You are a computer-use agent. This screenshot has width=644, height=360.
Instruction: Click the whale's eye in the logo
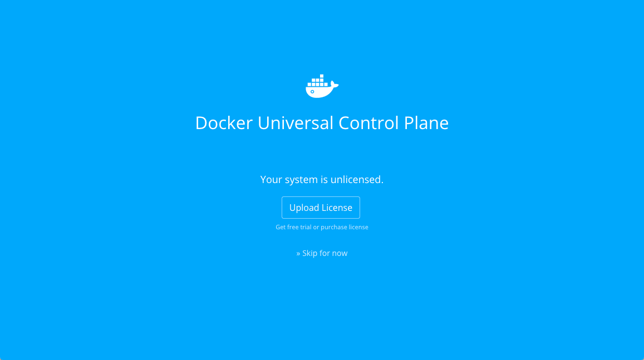[313, 92]
